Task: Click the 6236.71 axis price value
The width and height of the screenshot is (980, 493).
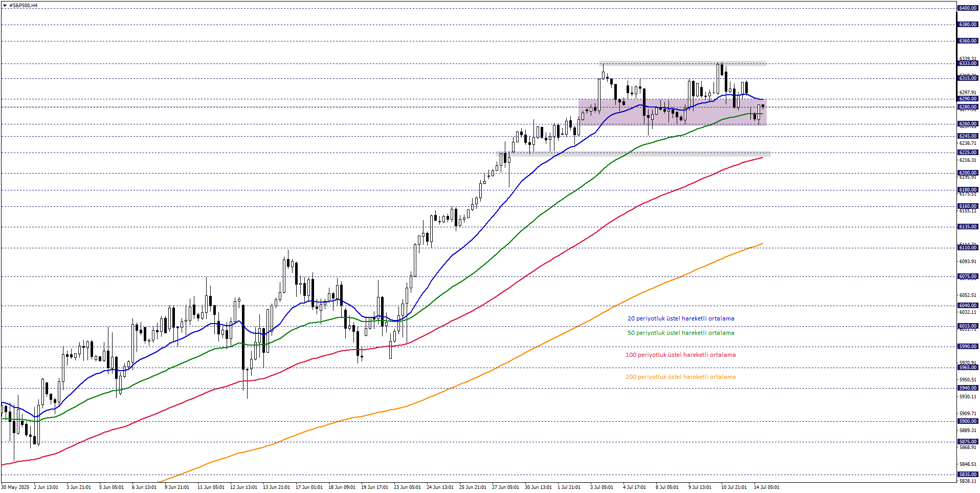Action: coord(968,143)
